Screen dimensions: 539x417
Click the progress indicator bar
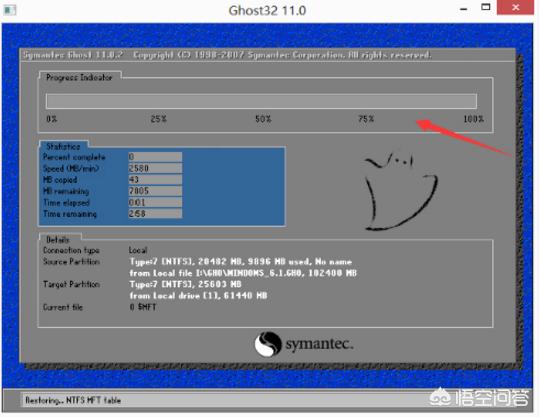coord(261,101)
